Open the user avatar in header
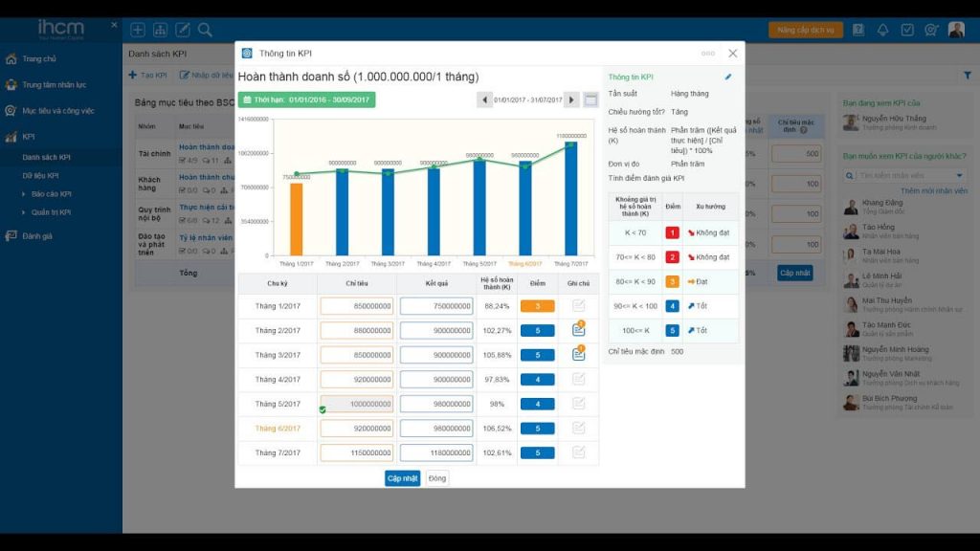 click(x=956, y=30)
